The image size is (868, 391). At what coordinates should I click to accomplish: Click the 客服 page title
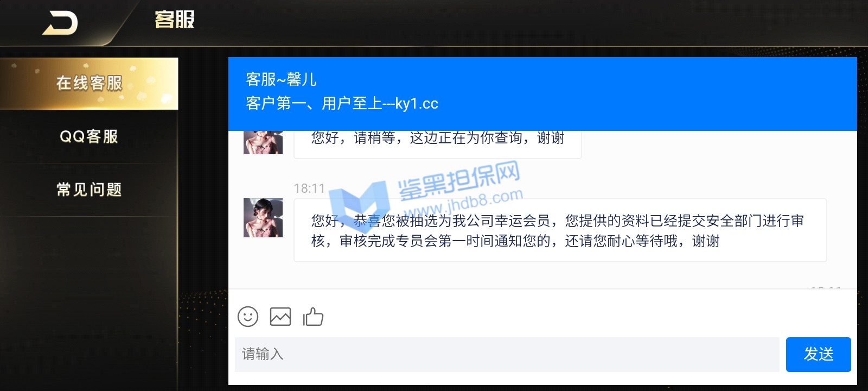point(175,20)
